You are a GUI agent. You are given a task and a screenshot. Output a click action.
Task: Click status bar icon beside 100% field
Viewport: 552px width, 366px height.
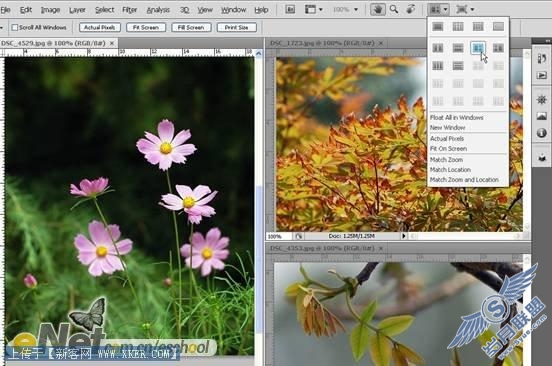(299, 236)
